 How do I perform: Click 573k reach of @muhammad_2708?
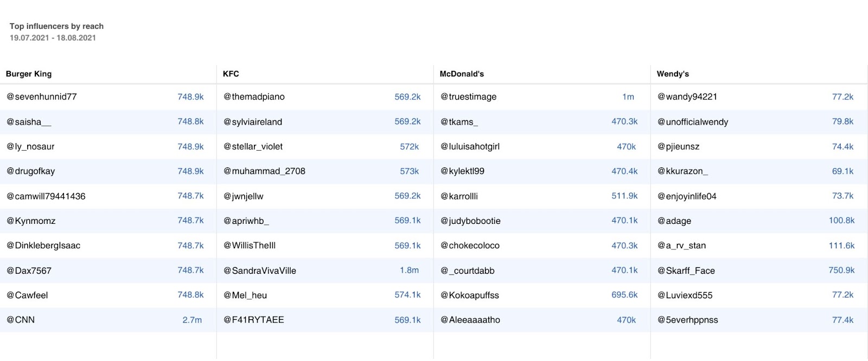410,171
